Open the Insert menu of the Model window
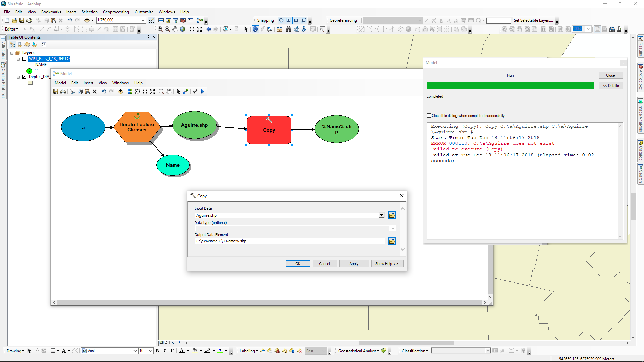Viewport: 644px width, 362px height. (x=88, y=83)
